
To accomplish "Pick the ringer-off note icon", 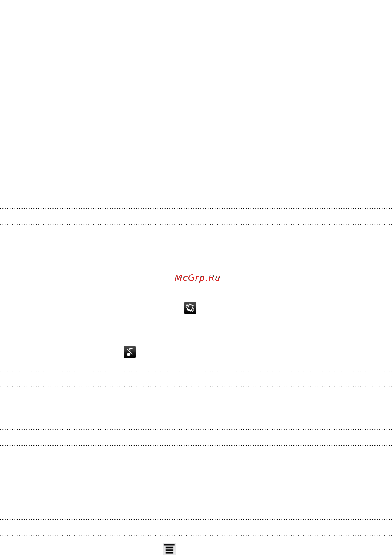I will coord(130,352).
